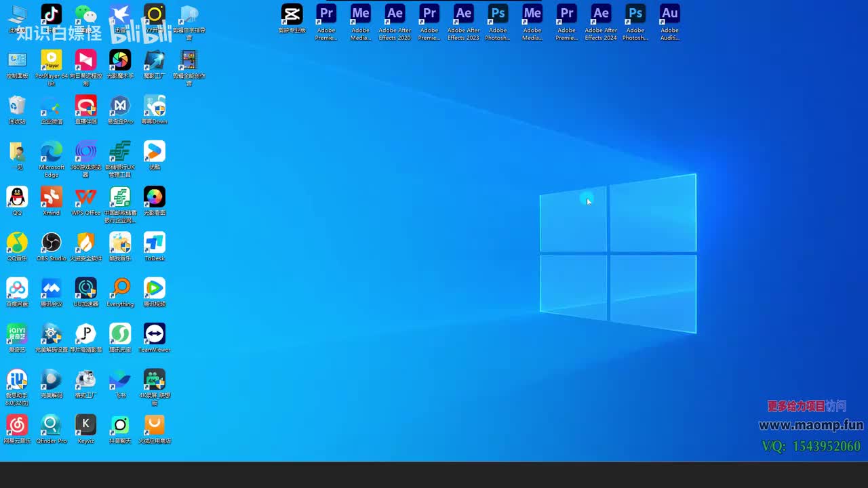This screenshot has width=868, height=488.
Task: Click the ToDesk desktop shortcut
Action: coord(155,243)
